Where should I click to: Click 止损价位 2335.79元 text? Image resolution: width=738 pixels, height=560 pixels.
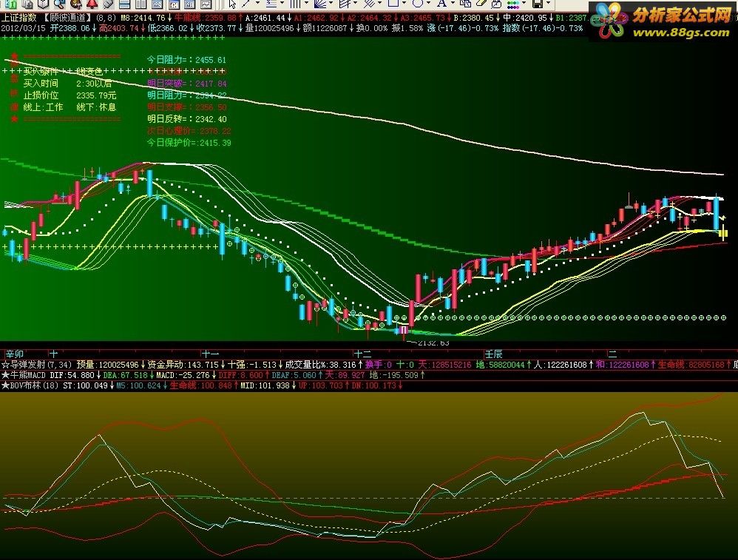tap(70, 95)
